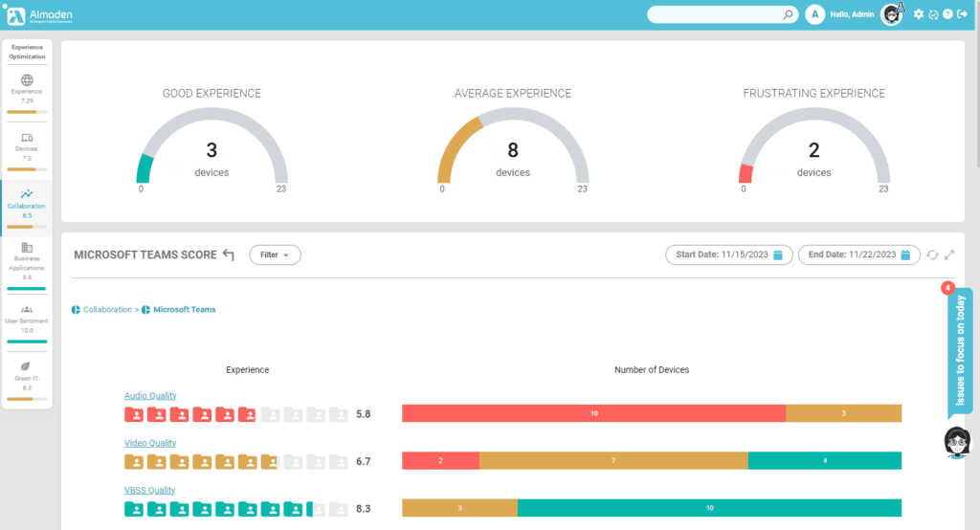The width and height of the screenshot is (980, 530).
Task: Expand the score panel to fullscreen
Action: pyautogui.click(x=949, y=254)
